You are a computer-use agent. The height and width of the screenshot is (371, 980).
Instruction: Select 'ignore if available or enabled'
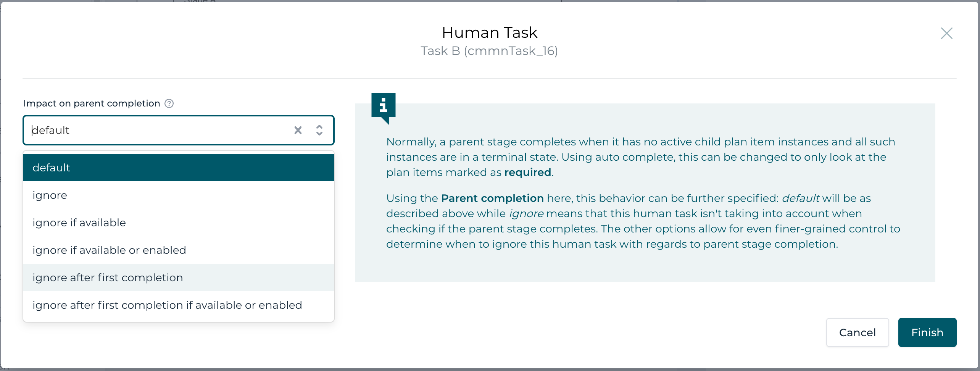(178, 250)
